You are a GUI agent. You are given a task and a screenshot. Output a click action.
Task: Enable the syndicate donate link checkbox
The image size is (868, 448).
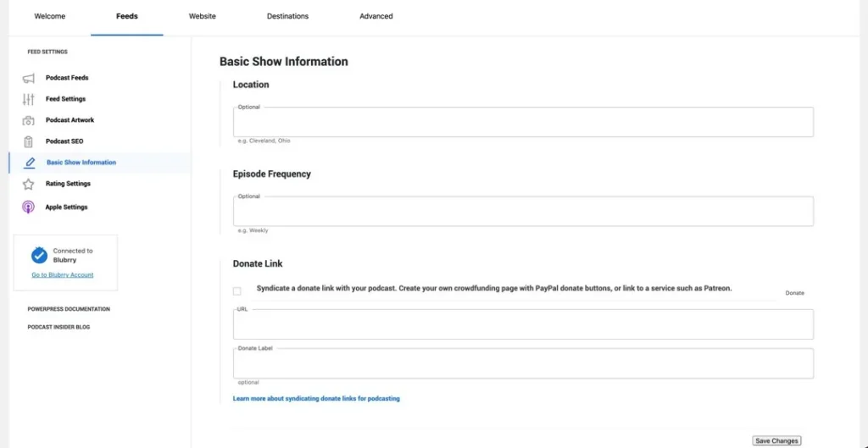click(x=237, y=291)
